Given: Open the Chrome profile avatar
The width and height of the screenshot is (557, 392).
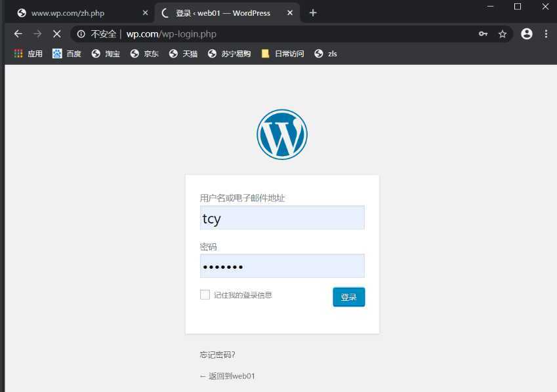Looking at the screenshot, I should [x=526, y=34].
